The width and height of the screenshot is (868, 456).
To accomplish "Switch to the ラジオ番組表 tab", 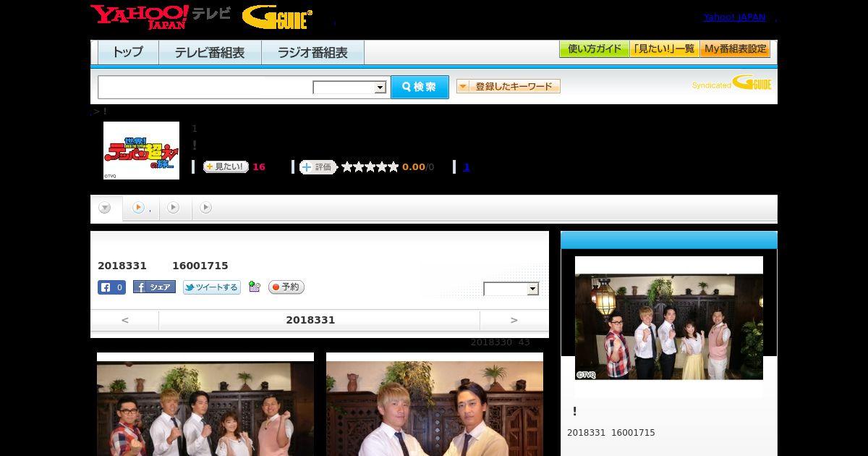I will [312, 53].
